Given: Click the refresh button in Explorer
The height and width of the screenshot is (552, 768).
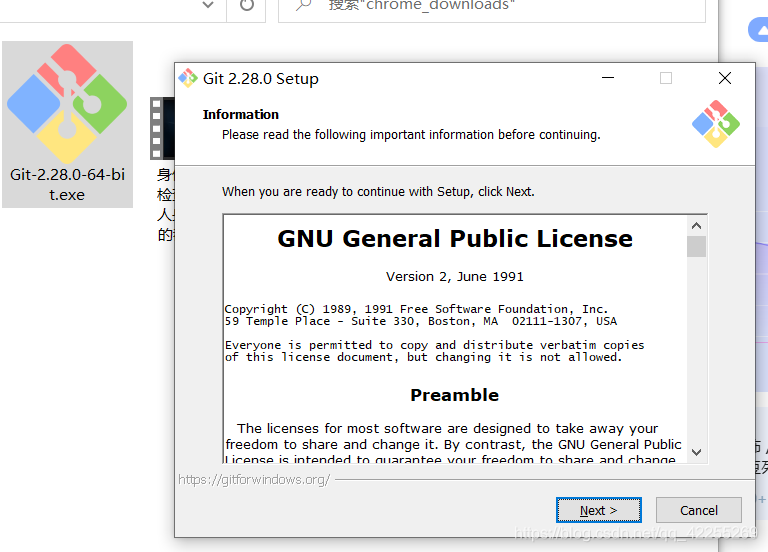Looking at the screenshot, I should (x=247, y=6).
